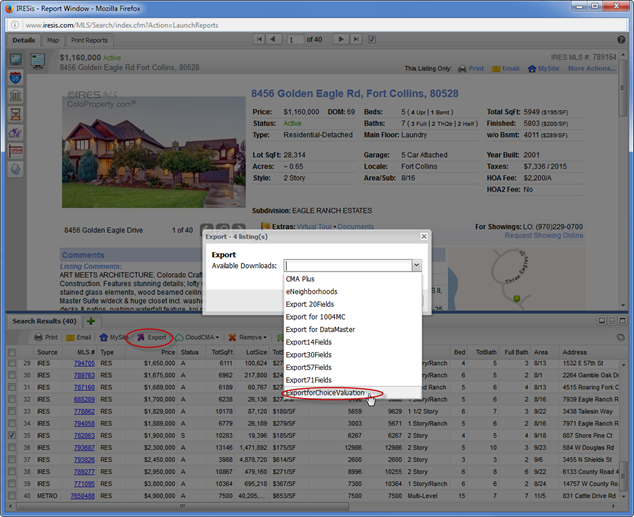Check the row 29 listing checkbox
The image size is (634, 517).
pos(12,363)
